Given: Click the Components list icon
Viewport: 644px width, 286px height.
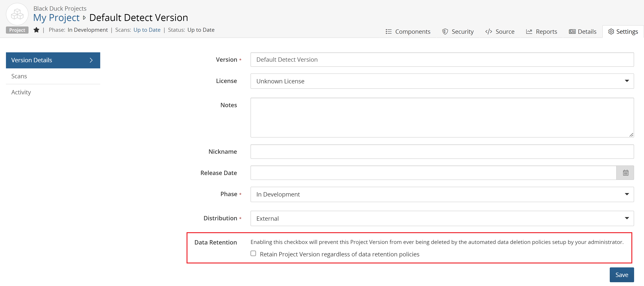Looking at the screenshot, I should (388, 32).
